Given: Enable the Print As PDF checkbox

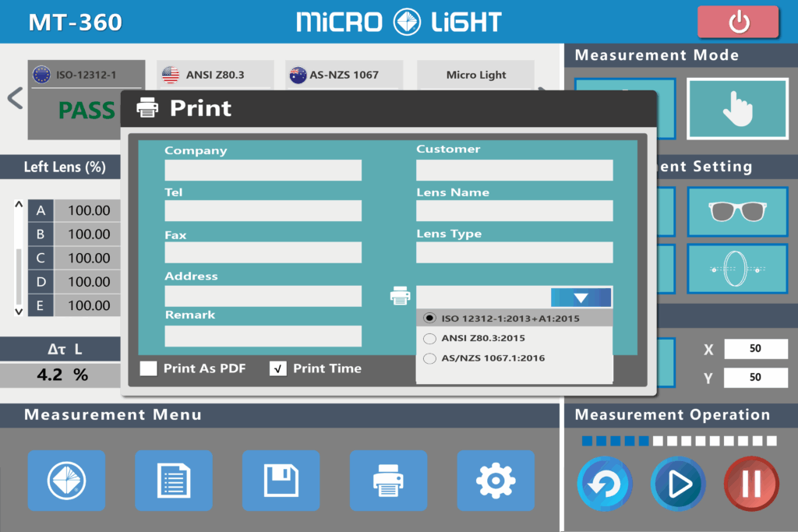Looking at the screenshot, I should 149,368.
